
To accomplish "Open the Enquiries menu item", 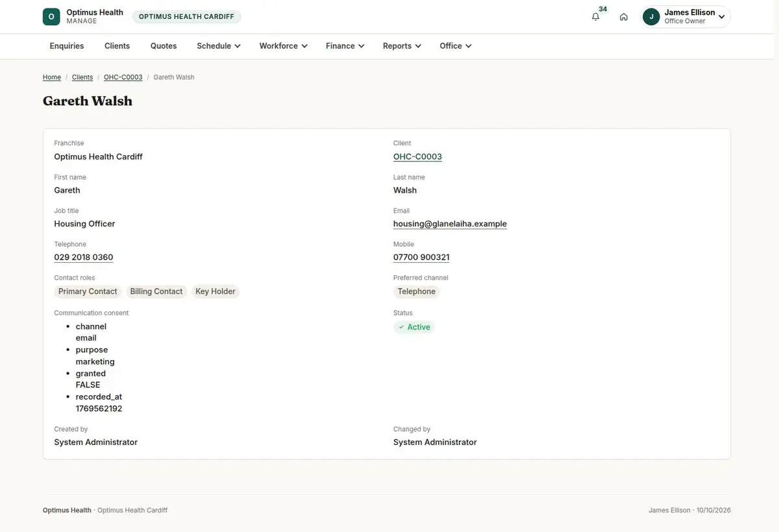I will click(67, 46).
